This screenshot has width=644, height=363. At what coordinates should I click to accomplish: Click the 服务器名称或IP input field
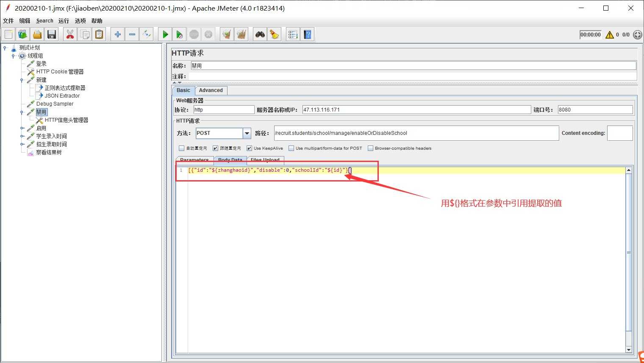[416, 110]
